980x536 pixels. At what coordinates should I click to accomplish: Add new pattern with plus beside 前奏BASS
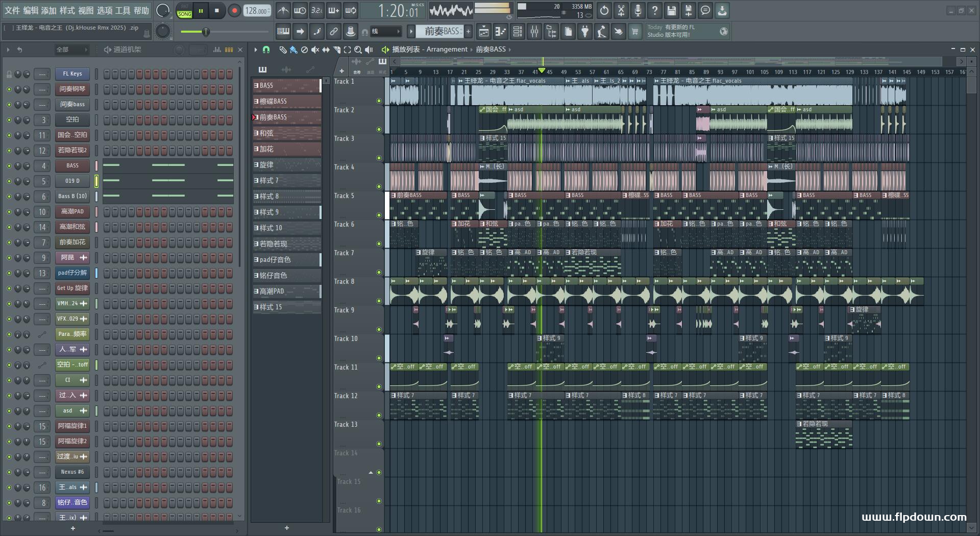tap(468, 32)
